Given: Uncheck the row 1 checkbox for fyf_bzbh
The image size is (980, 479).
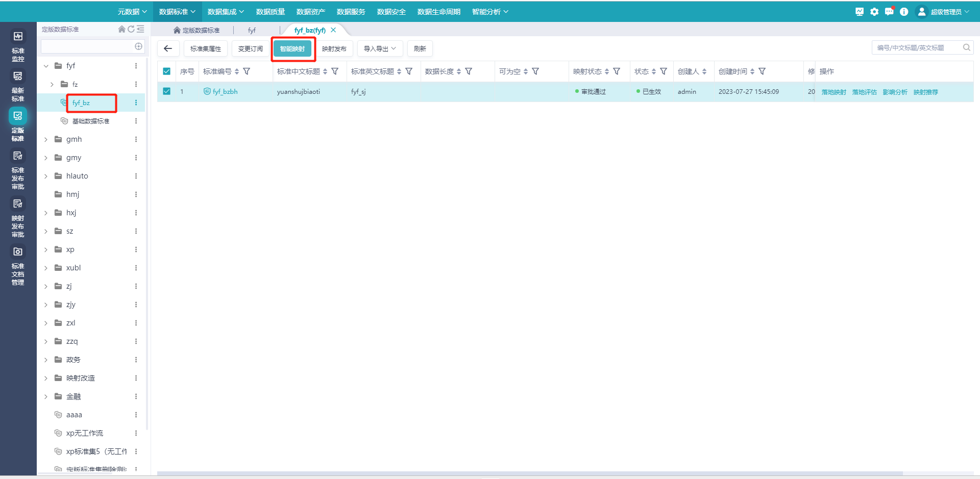Looking at the screenshot, I should (166, 91).
